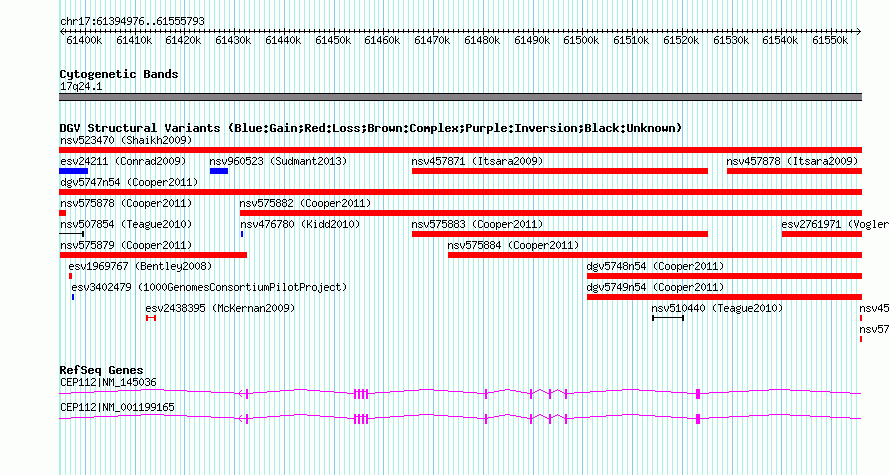The height and width of the screenshot is (475, 890).
Task: Click the nsv457878 (Itsara2009) label
Action: [792, 161]
